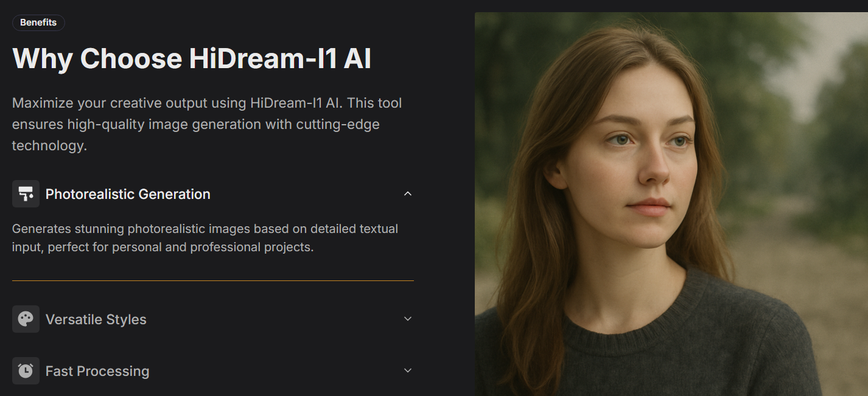
Task: Click the divider line above Versatile Styles
Action: click(x=213, y=280)
